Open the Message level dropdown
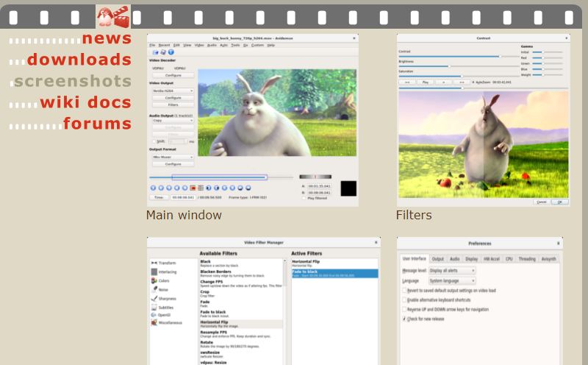Image resolution: width=588 pixels, height=365 pixels. point(452,271)
